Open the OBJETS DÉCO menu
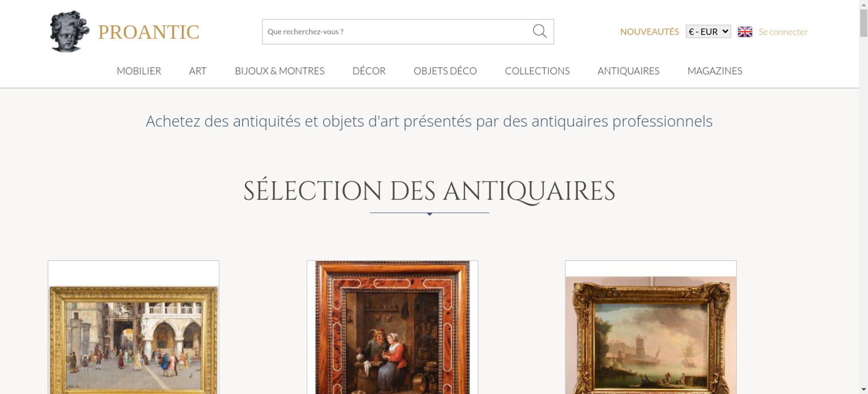The image size is (868, 394). (x=445, y=71)
